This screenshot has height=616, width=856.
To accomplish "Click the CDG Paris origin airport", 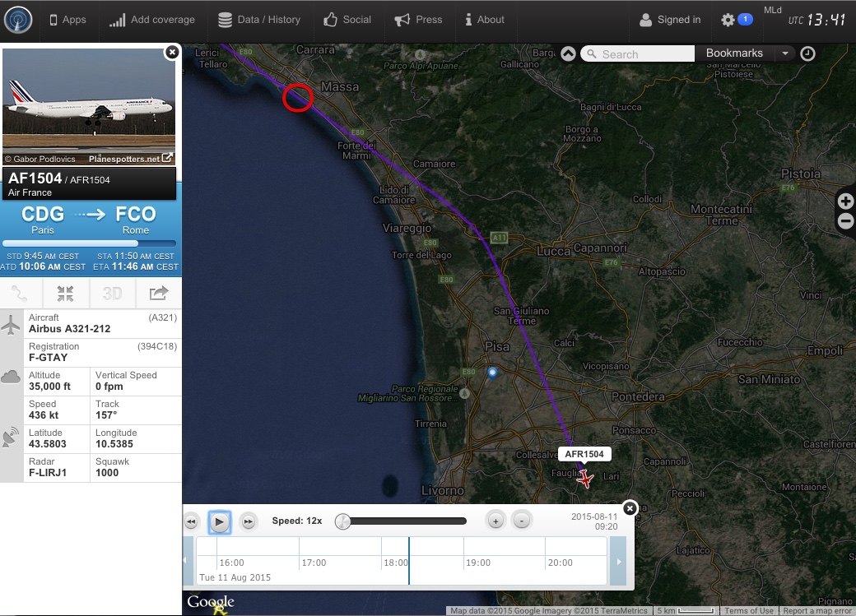I will (43, 220).
